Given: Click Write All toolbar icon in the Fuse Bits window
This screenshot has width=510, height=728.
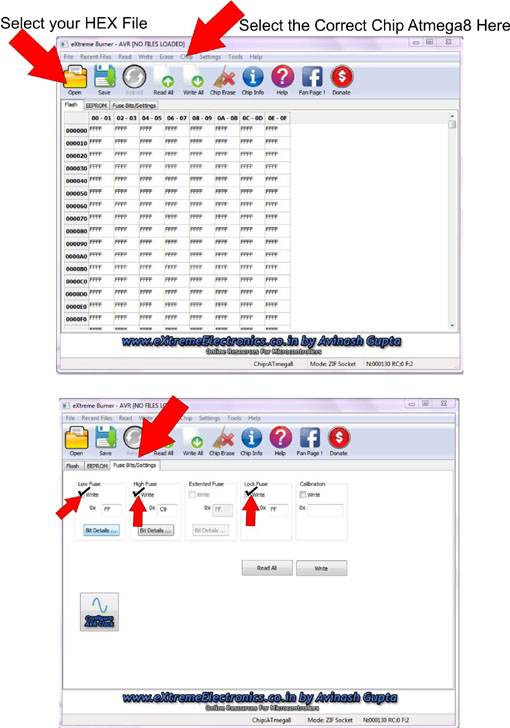Looking at the screenshot, I should point(193,441).
